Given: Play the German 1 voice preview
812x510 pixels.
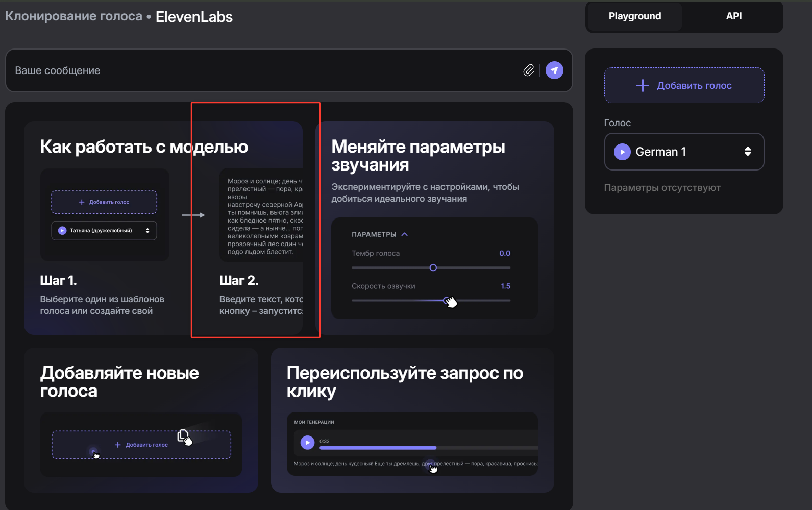Looking at the screenshot, I should (622, 152).
